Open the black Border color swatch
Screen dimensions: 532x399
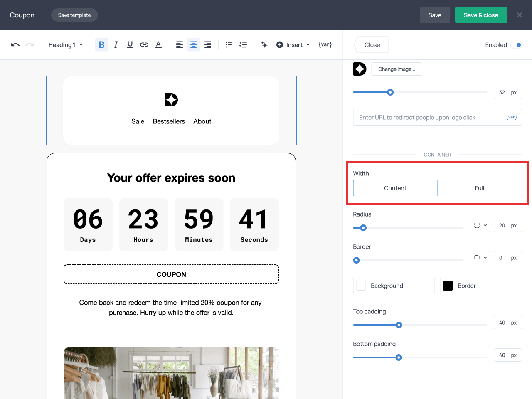click(x=448, y=286)
